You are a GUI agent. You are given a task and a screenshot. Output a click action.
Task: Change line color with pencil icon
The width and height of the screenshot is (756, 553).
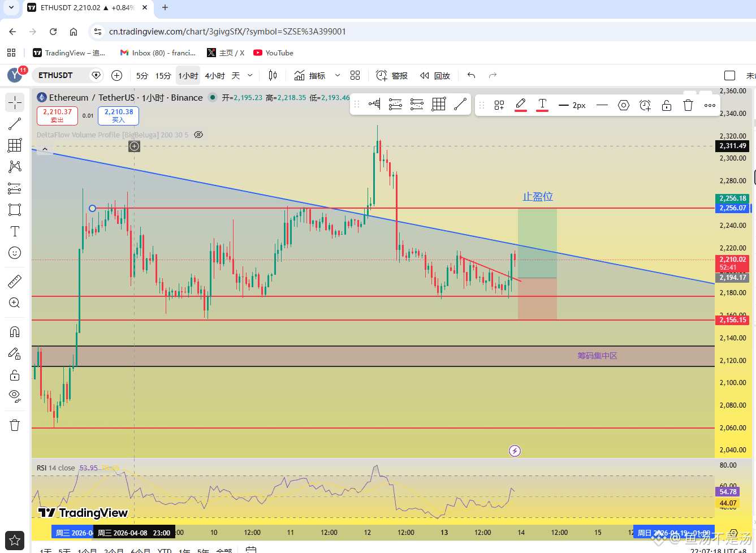coord(521,105)
